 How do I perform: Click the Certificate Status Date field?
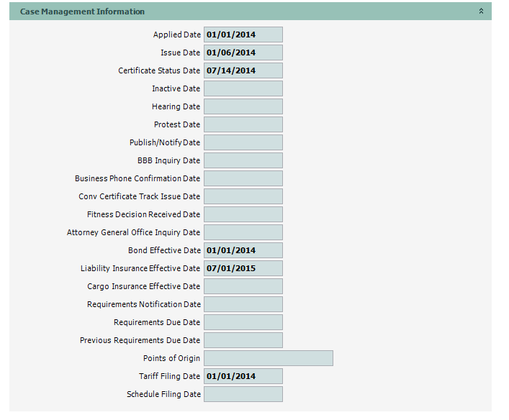click(x=243, y=70)
